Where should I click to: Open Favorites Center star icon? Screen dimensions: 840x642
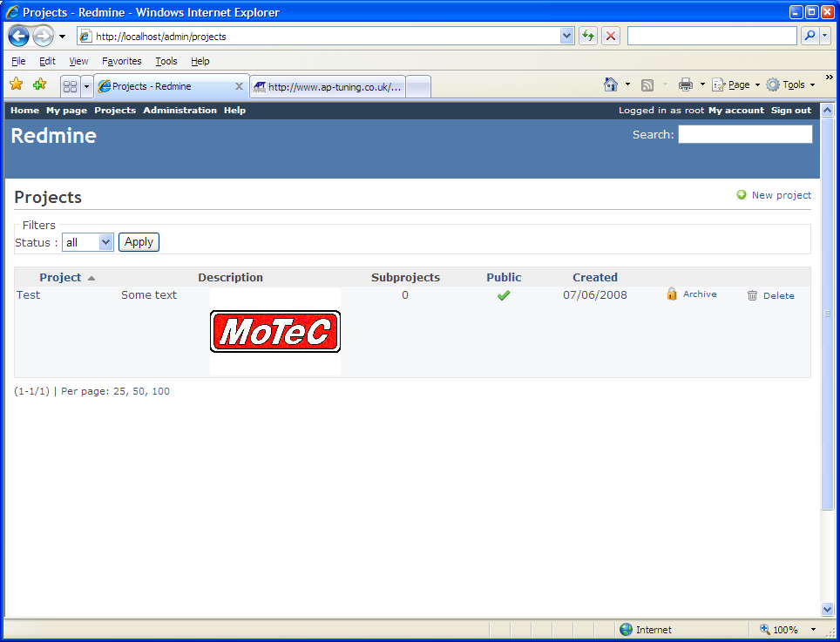tap(17, 84)
